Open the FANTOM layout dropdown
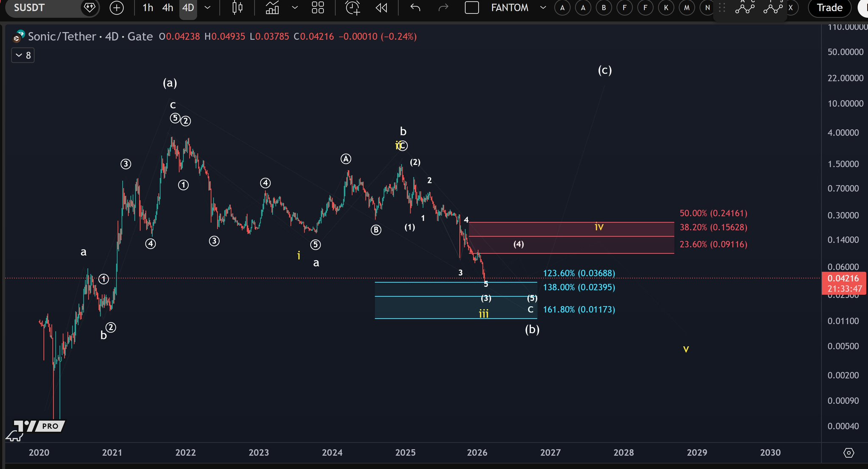 pos(543,8)
